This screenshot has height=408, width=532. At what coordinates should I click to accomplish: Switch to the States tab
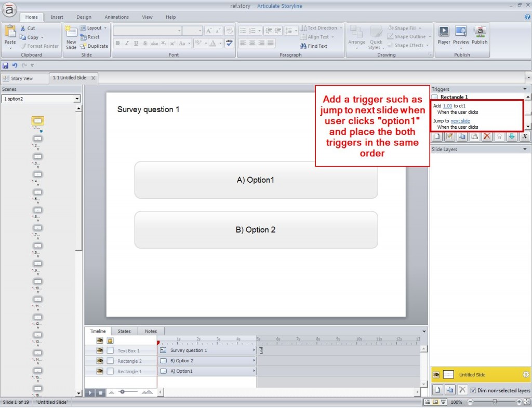tap(124, 331)
